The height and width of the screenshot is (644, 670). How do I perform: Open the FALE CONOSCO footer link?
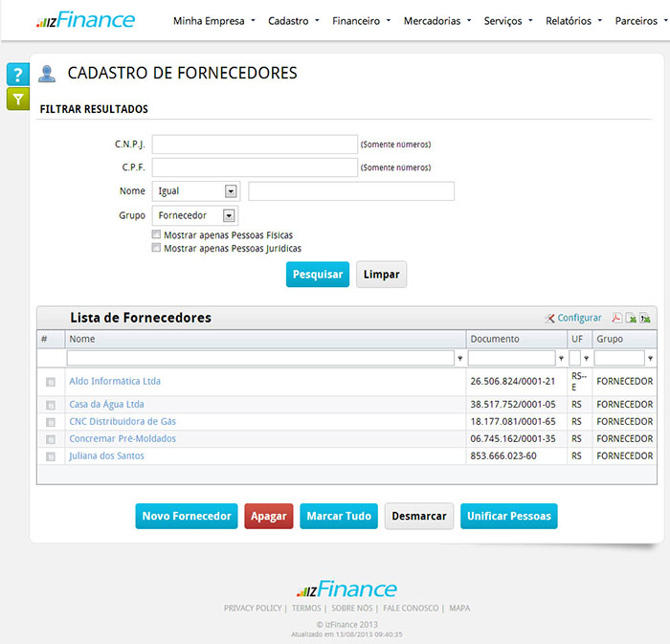pyautogui.click(x=411, y=608)
